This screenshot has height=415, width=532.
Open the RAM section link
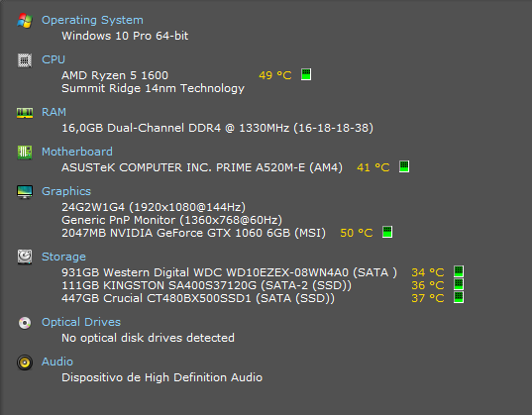53,112
